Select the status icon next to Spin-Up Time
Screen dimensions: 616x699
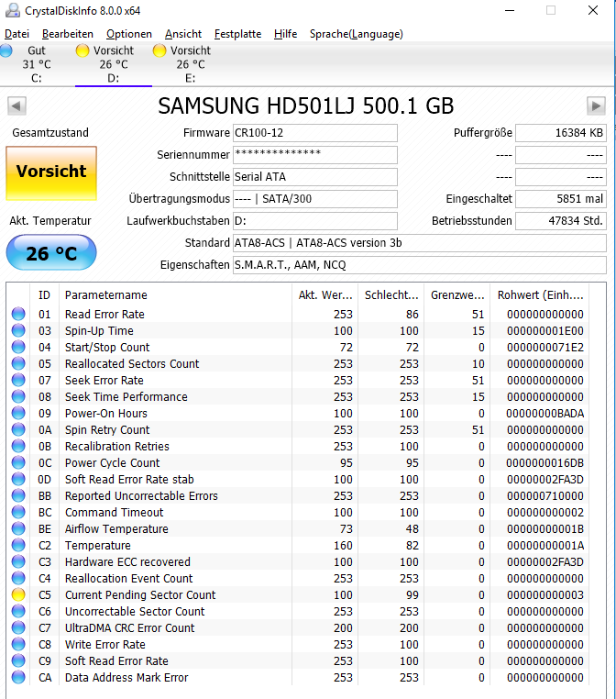(x=18, y=330)
